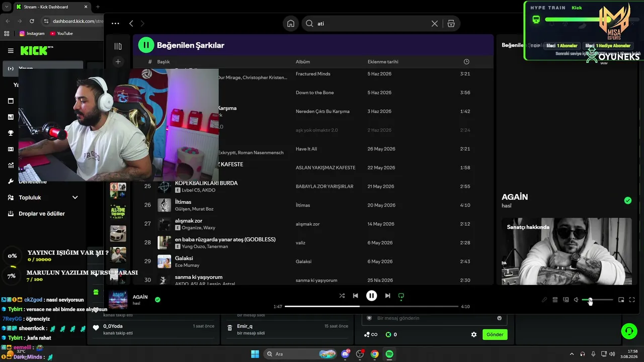Open connect to a device icon
644x362 pixels.
566,300
